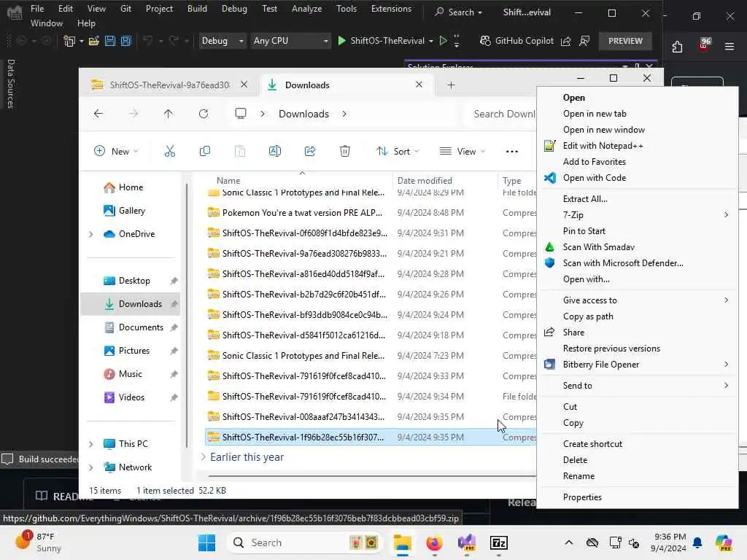The image size is (747, 560).
Task: Click the Cut scissors icon in Explorer toolbar
Action: click(x=169, y=152)
